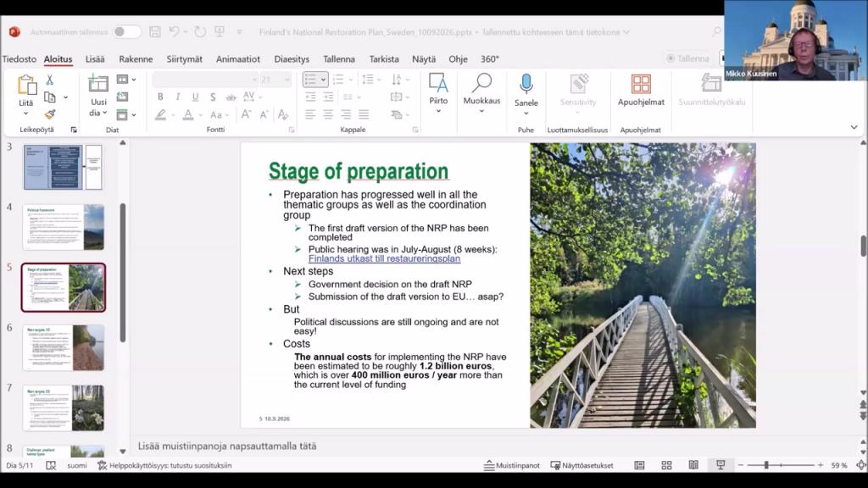Click the Muokkaus search magnifier icon
This screenshot has width=868, height=488.
(481, 83)
